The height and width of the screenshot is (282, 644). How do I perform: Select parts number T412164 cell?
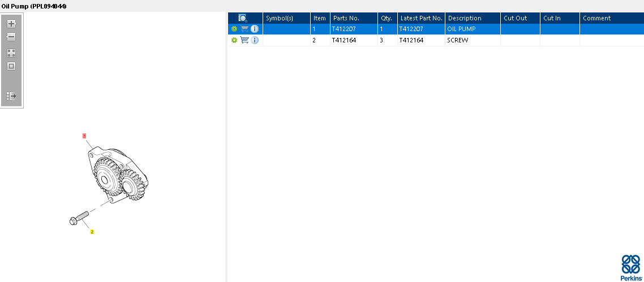click(x=354, y=41)
